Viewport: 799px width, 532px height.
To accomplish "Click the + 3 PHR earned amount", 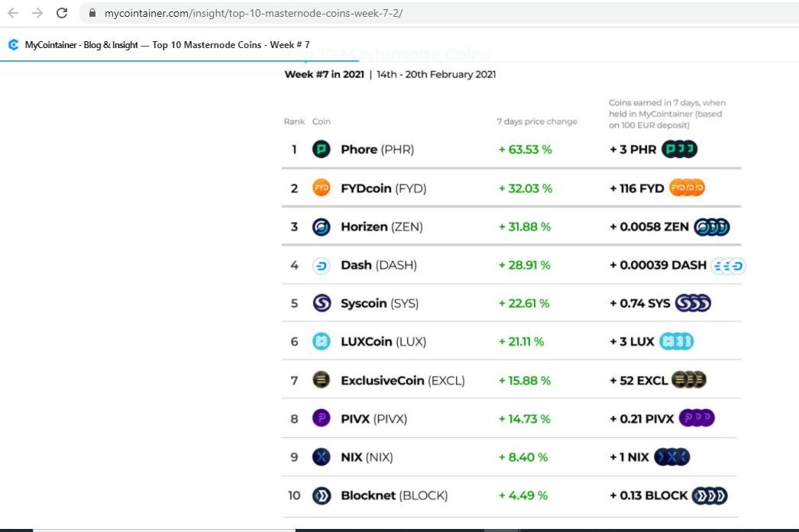I will pyautogui.click(x=633, y=149).
